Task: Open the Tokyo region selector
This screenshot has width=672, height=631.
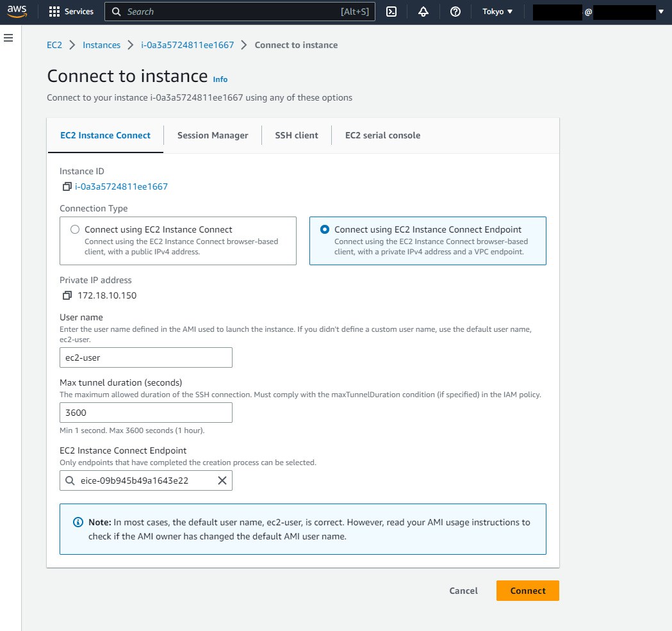Action: coord(497,11)
